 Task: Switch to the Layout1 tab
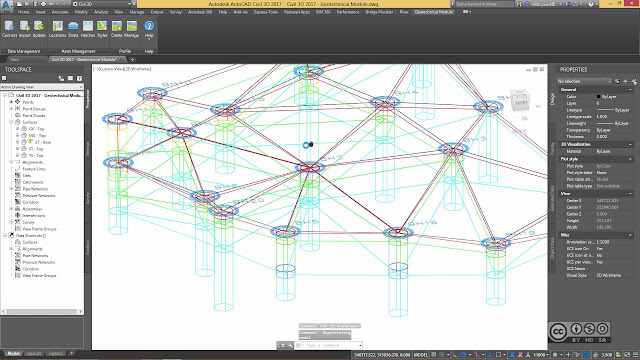(34, 353)
